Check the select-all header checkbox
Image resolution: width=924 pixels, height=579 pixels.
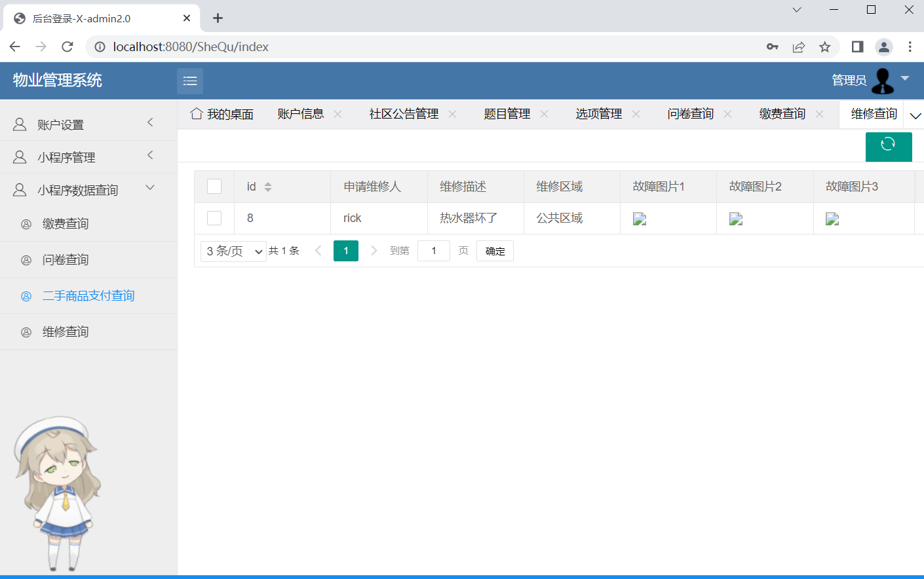[x=214, y=187]
